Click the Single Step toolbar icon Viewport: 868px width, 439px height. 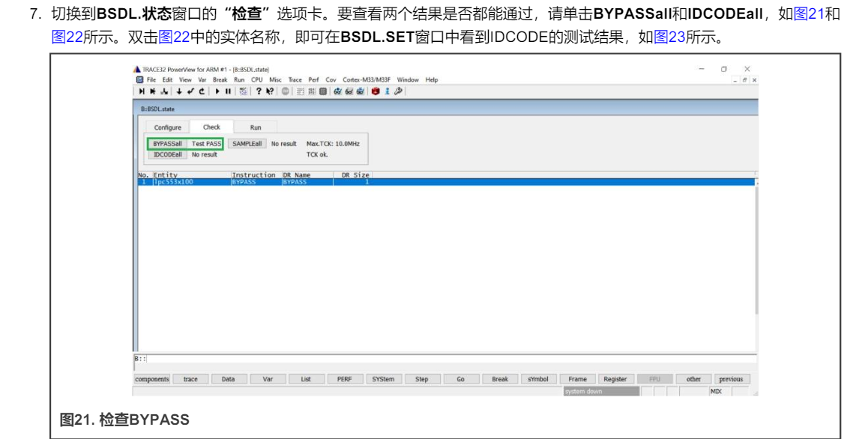point(142,91)
